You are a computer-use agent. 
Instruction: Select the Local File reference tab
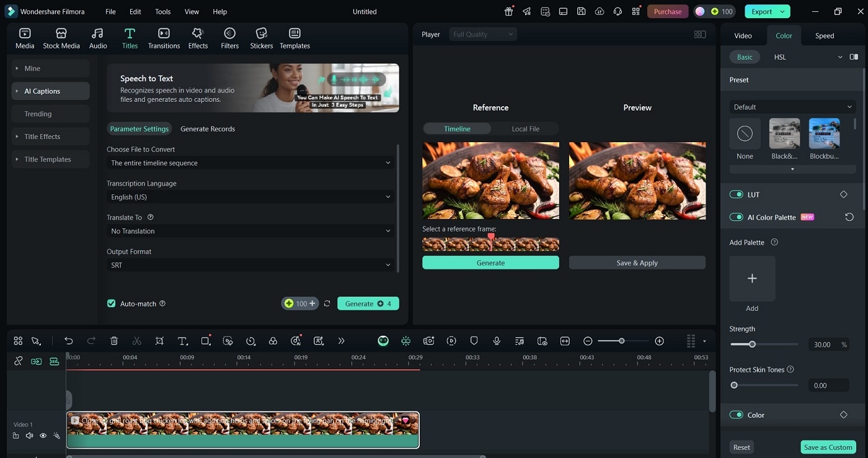[525, 129]
